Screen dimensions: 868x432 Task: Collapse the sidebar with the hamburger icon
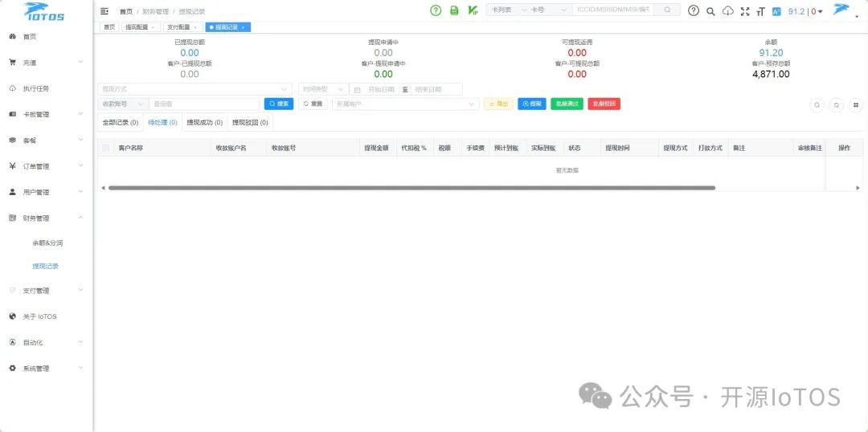[x=104, y=11]
